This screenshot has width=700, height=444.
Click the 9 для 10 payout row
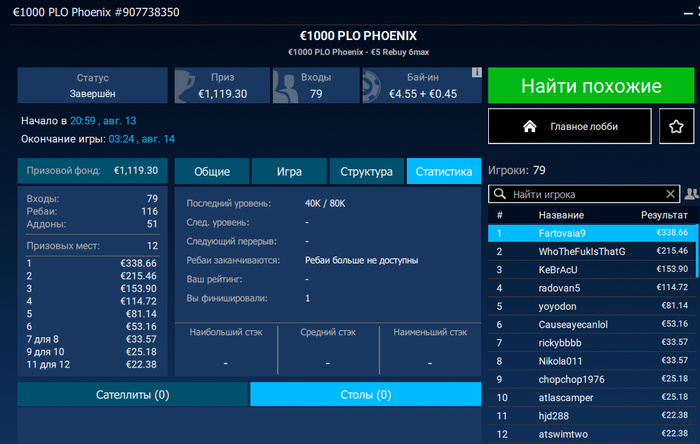(x=92, y=352)
